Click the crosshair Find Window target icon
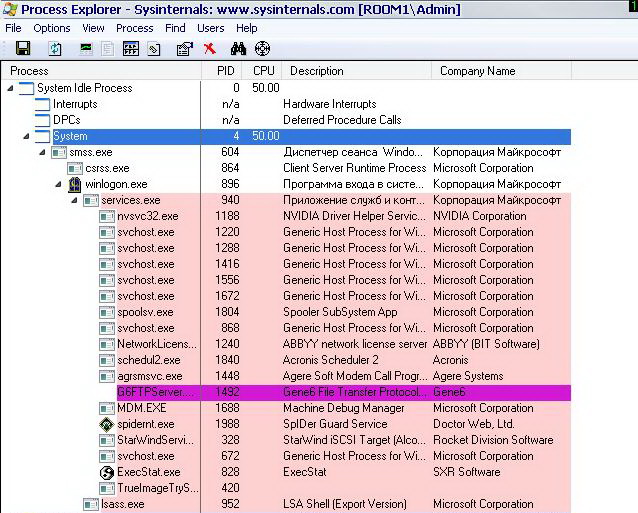The image size is (638, 513). coord(262,49)
